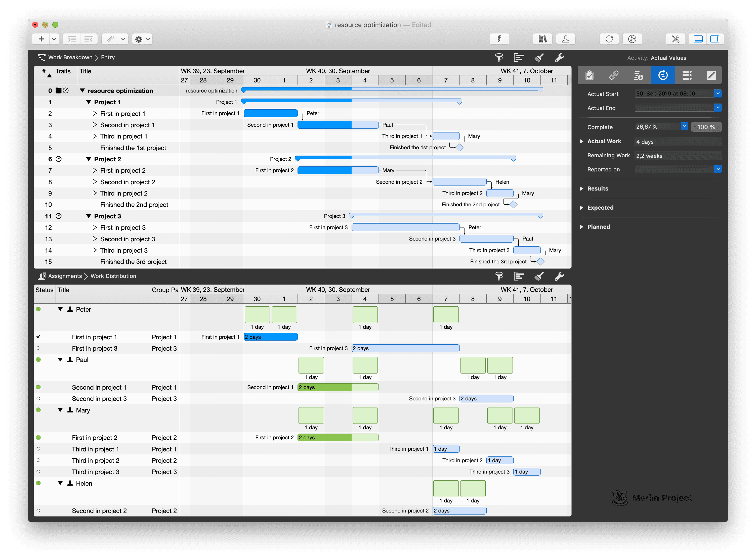Viewport: 756px width, 559px height.
Task: Expand the Results section in the inspector
Action: (582, 189)
